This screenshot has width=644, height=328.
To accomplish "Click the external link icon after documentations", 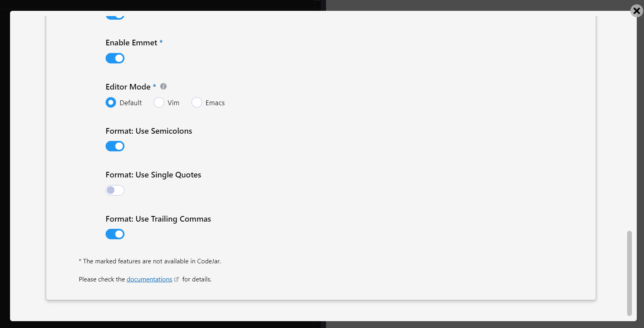I will (176, 279).
